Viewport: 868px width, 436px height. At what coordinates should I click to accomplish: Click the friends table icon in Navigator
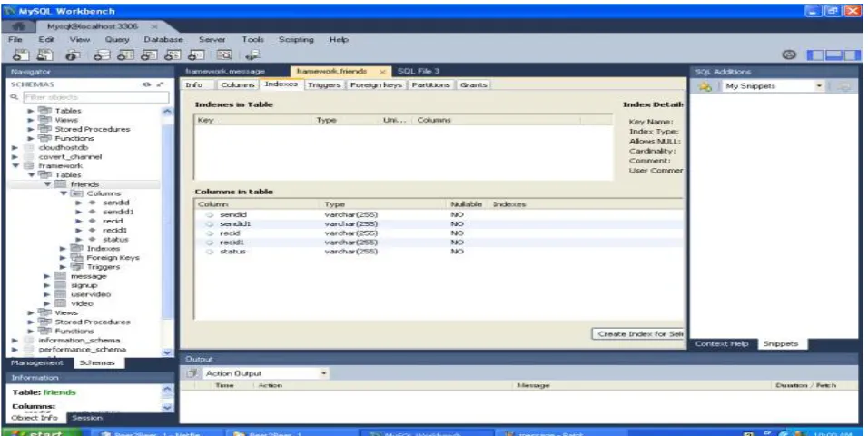[61, 183]
